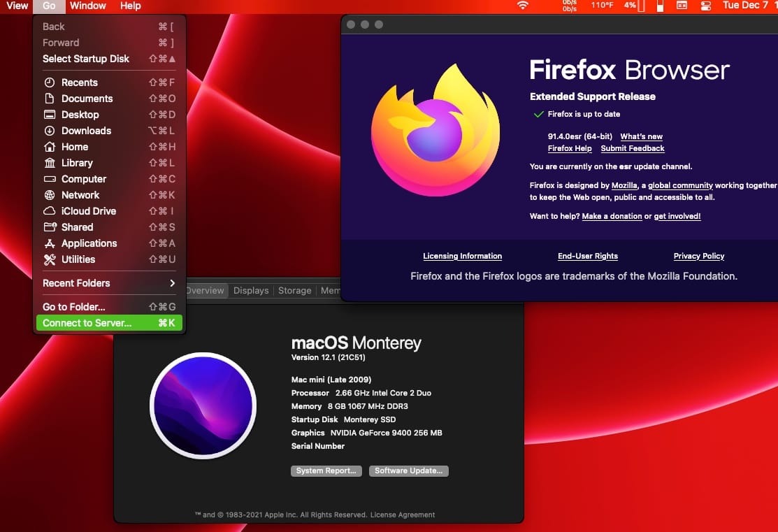This screenshot has height=532, width=778.
Task: Click the date Tue Dec 7 in menu bar
Action: click(745, 6)
